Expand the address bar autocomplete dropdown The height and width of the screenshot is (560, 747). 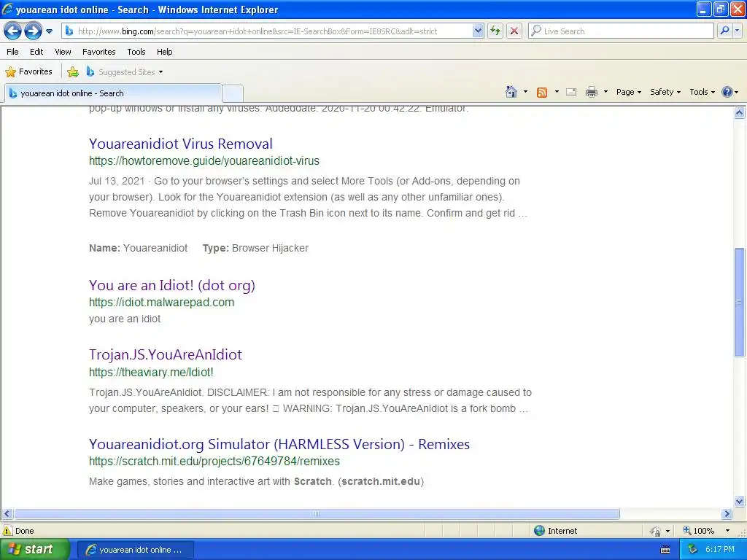478,31
